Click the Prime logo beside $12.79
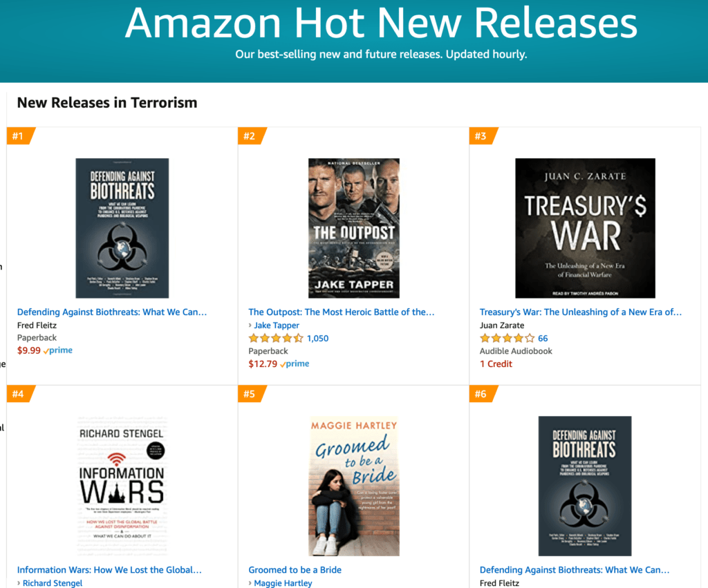The image size is (708, 588). pos(295,364)
